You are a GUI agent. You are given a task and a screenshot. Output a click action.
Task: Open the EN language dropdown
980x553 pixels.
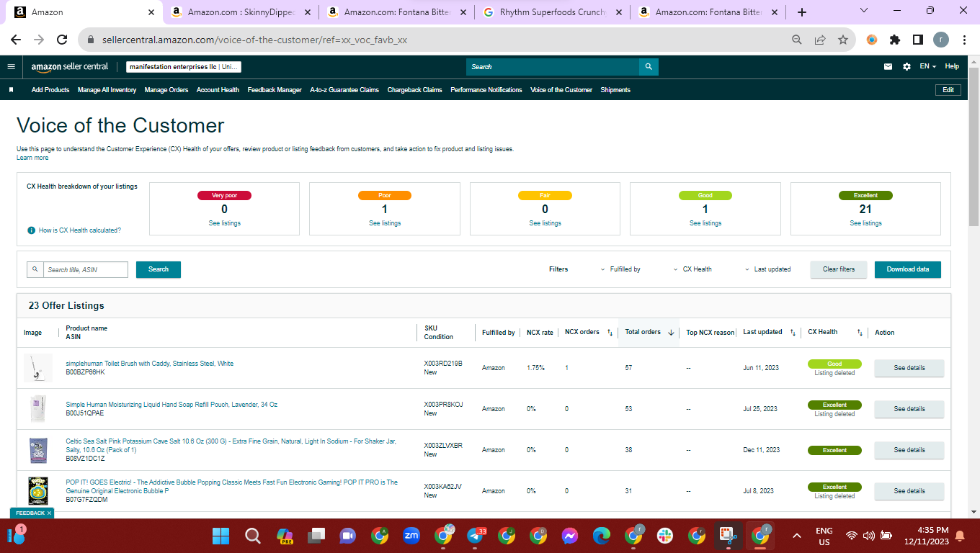click(x=927, y=66)
